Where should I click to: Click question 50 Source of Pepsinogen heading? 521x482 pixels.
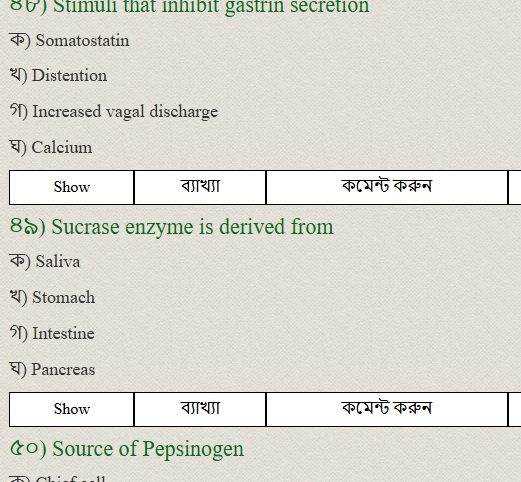[127, 449]
